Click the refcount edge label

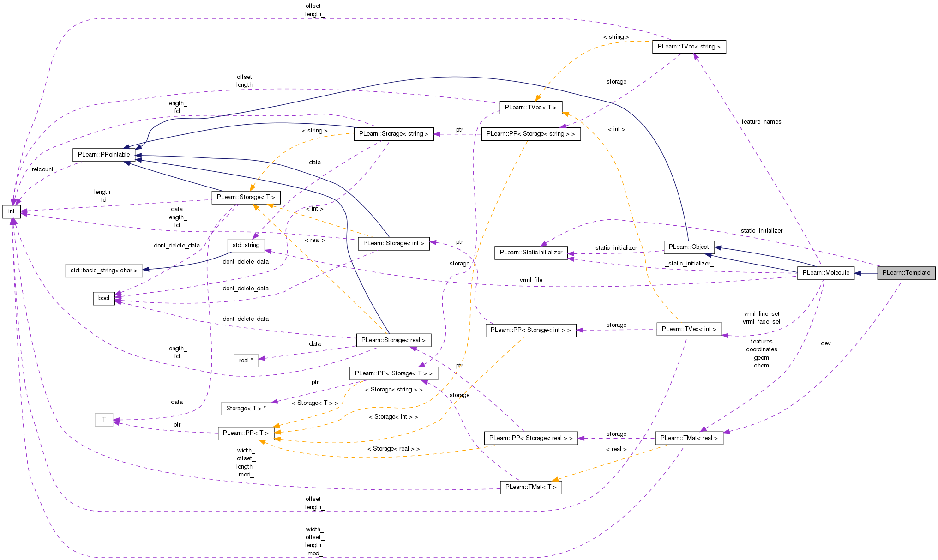pyautogui.click(x=42, y=169)
